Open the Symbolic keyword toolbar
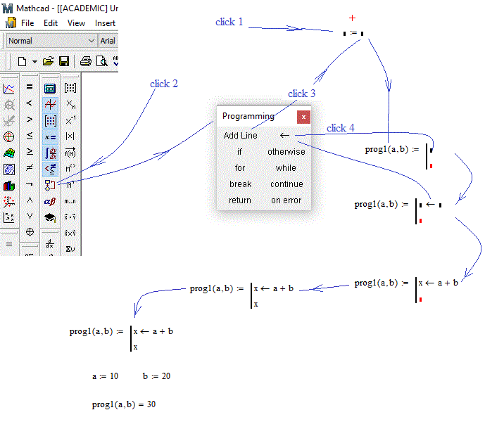 [x=50, y=217]
